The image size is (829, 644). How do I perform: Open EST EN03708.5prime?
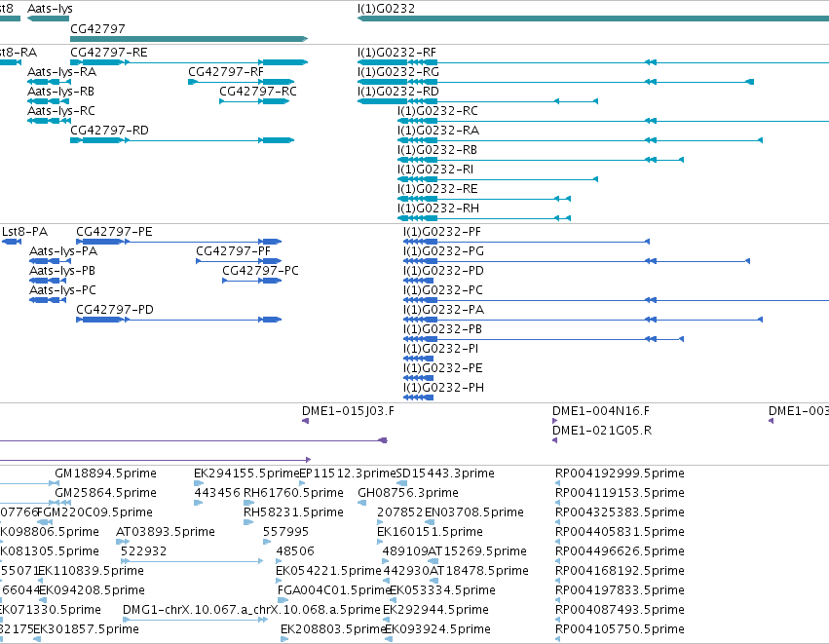(x=474, y=512)
